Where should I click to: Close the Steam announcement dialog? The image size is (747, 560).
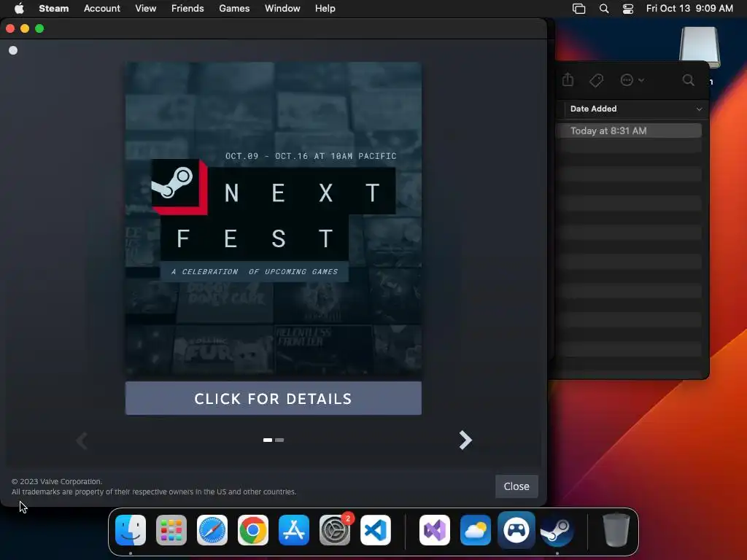click(x=516, y=486)
